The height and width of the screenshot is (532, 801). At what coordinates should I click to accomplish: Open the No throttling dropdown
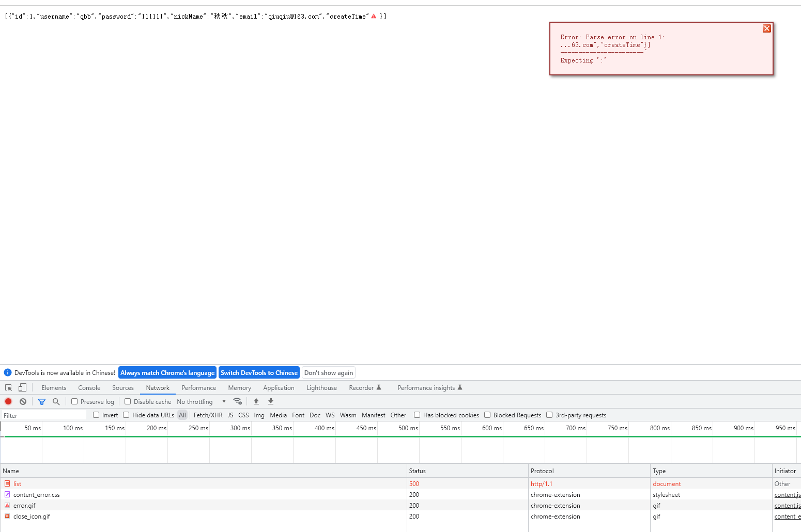[202, 401]
